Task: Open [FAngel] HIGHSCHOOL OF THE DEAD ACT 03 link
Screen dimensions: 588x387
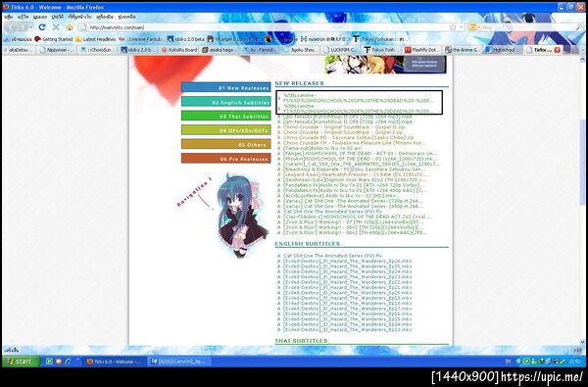Action: (x=361, y=154)
